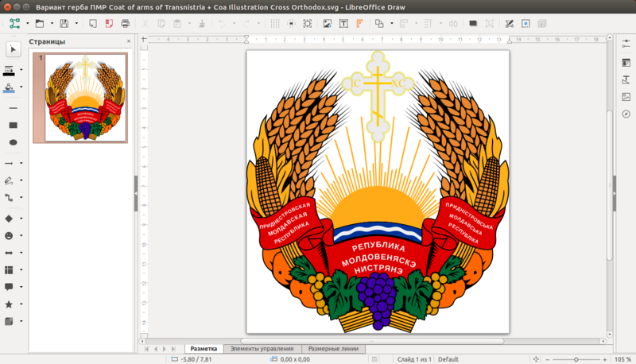Click the vertical scrollbar

pyautogui.click(x=610, y=187)
